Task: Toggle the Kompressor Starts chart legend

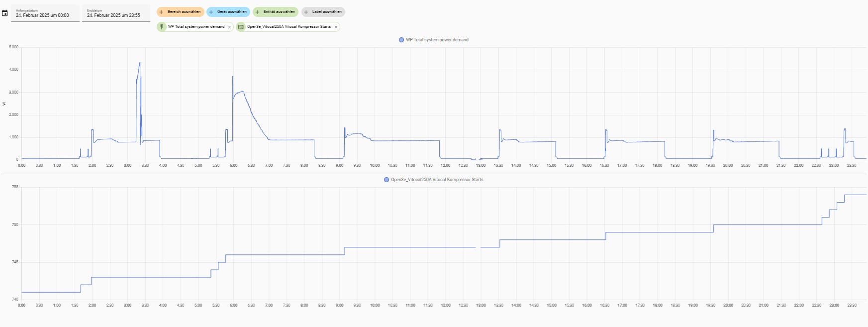Action: (x=434, y=180)
